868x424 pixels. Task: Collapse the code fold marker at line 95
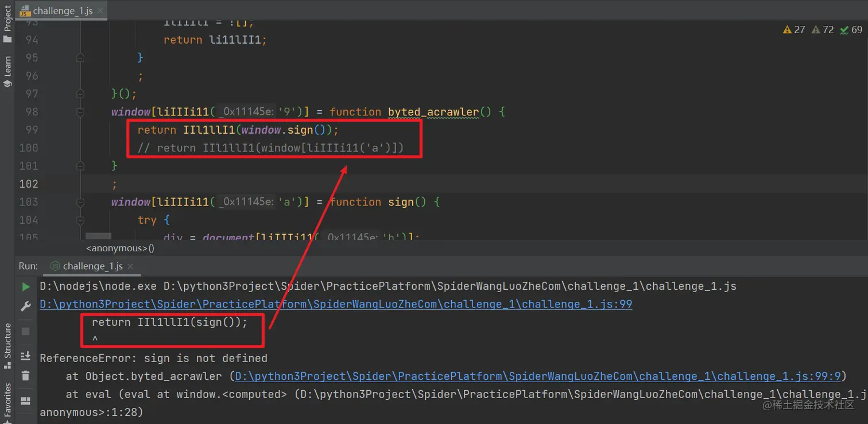[80, 58]
